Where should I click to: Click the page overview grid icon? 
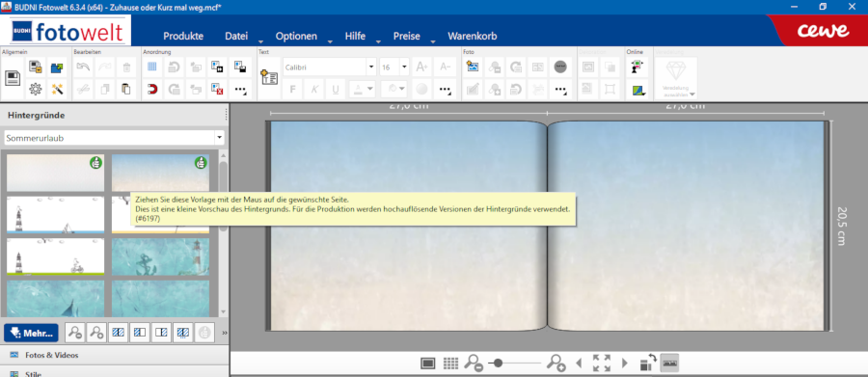pyautogui.click(x=450, y=364)
